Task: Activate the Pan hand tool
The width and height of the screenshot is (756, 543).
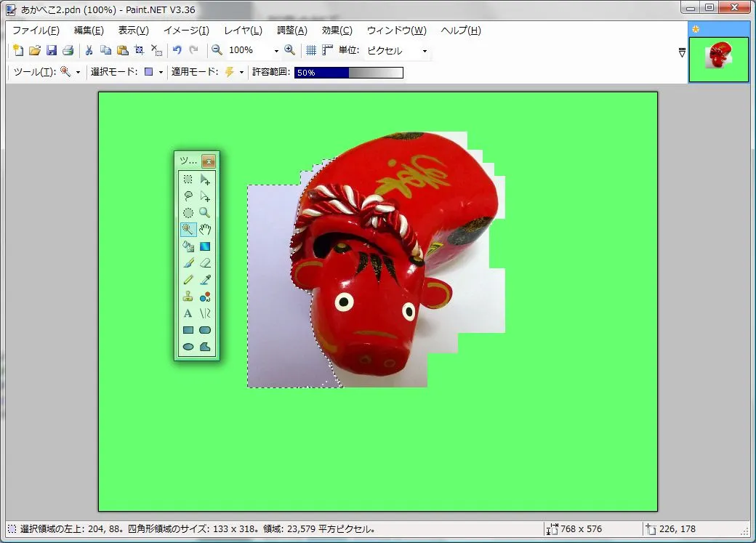Action: [x=205, y=230]
